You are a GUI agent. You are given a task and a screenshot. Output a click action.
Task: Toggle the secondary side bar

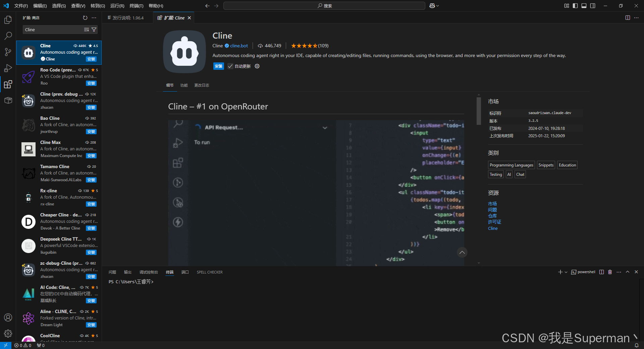tap(593, 6)
